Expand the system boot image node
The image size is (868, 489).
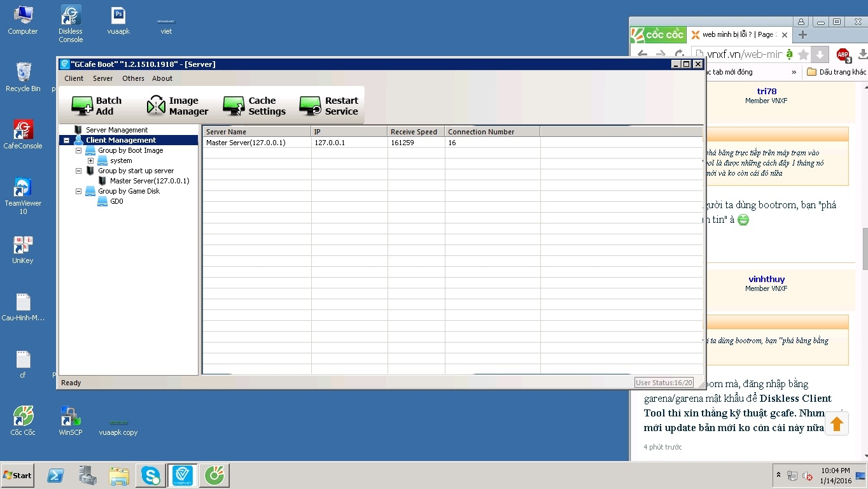[x=90, y=160]
